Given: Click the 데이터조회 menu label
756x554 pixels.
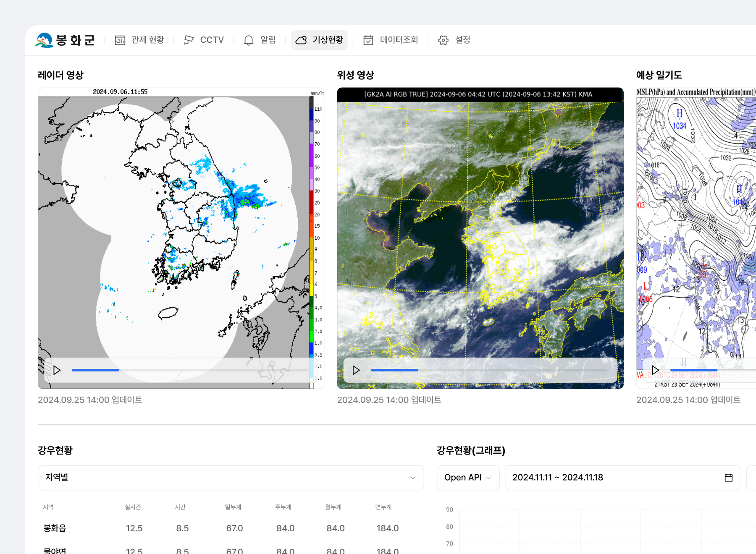Looking at the screenshot, I should pos(399,40).
